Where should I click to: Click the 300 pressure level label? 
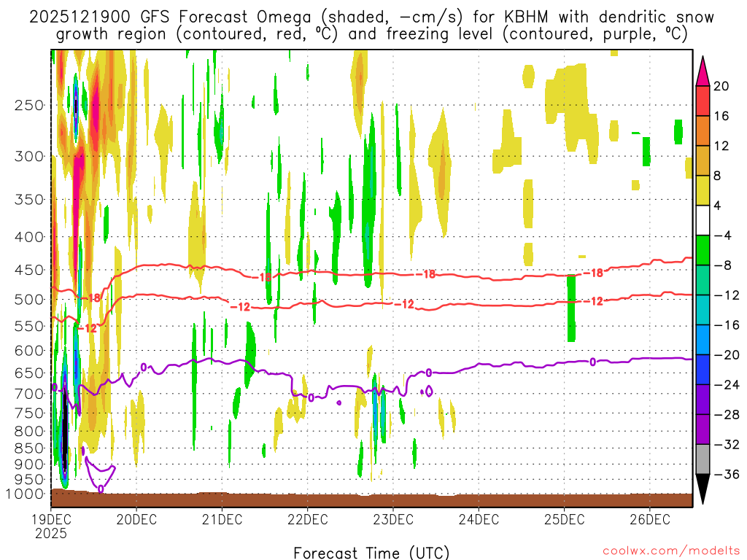point(29,156)
